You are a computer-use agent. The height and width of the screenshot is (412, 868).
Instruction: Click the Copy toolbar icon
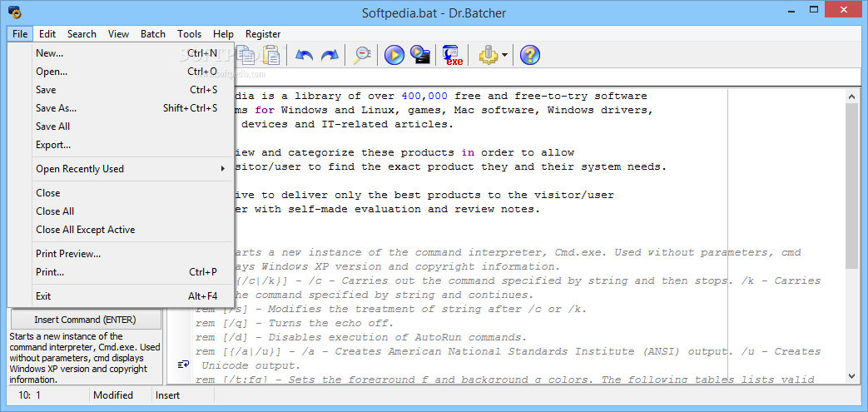246,55
